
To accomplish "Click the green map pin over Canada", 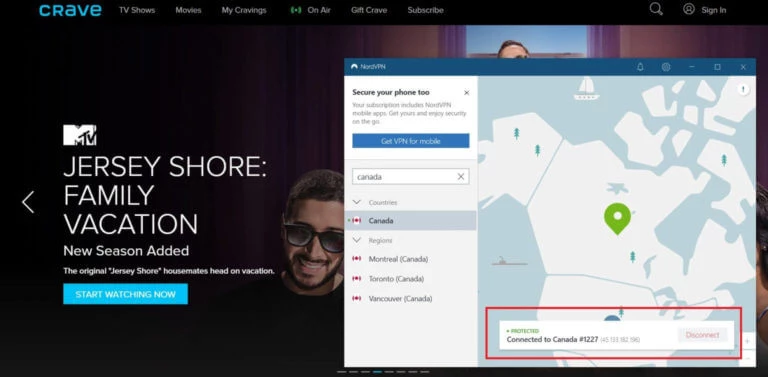I will (x=617, y=218).
